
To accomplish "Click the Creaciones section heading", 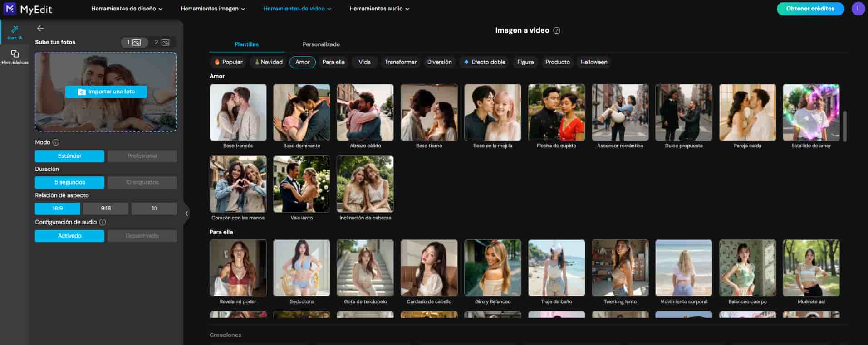I will (x=226, y=335).
